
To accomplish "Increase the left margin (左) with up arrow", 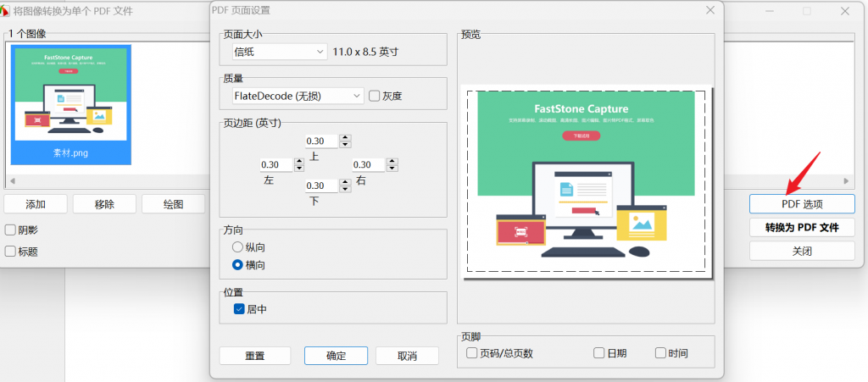I will coord(299,162).
